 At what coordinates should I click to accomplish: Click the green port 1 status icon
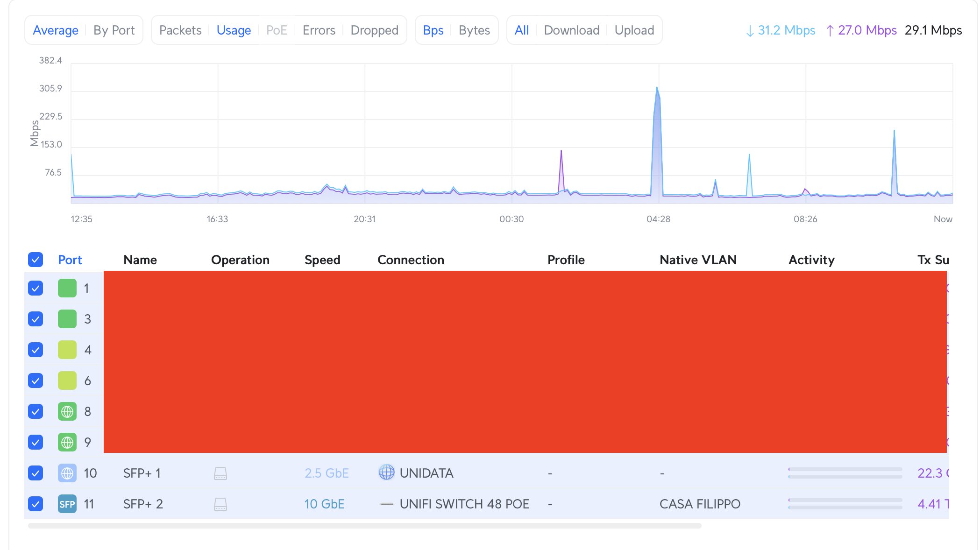67,288
